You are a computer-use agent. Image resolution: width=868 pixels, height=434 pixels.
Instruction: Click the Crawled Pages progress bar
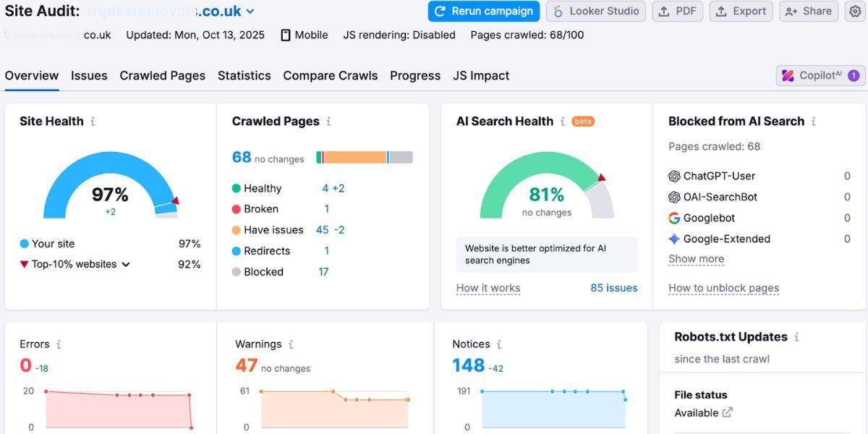tap(364, 158)
